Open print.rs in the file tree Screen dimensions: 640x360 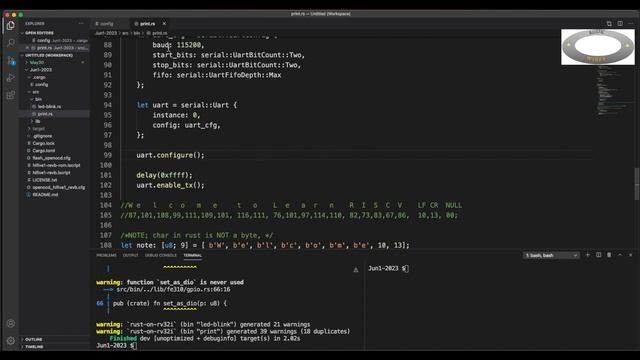(x=45, y=114)
